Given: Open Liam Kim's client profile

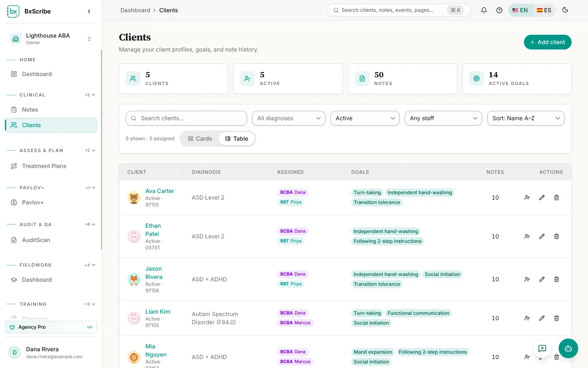Looking at the screenshot, I should (x=158, y=312).
